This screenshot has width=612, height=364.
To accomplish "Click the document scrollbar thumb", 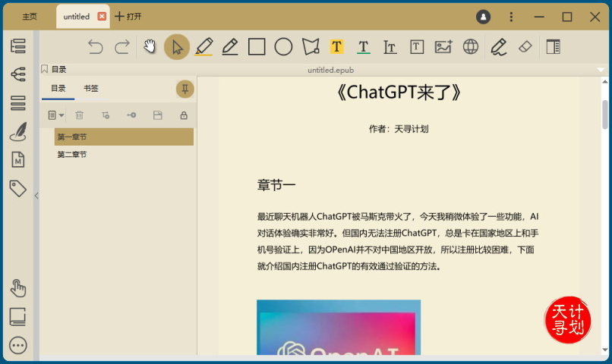I will 605,115.
